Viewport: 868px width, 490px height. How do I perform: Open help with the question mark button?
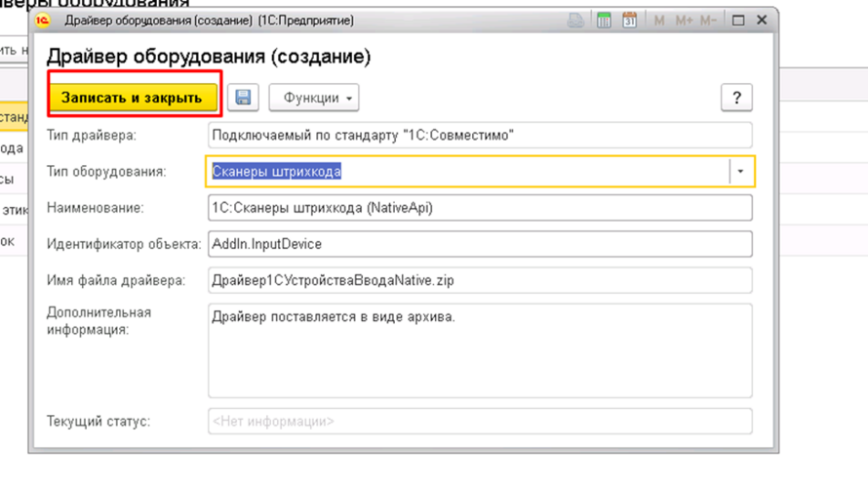[x=735, y=98]
